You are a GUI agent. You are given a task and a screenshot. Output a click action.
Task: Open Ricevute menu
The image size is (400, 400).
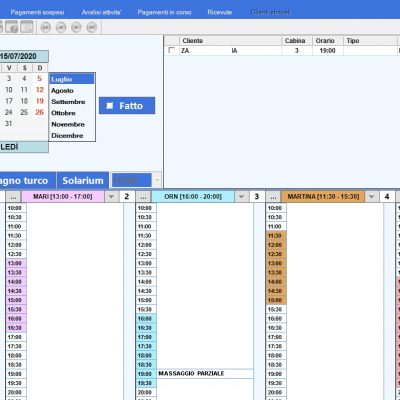click(220, 12)
